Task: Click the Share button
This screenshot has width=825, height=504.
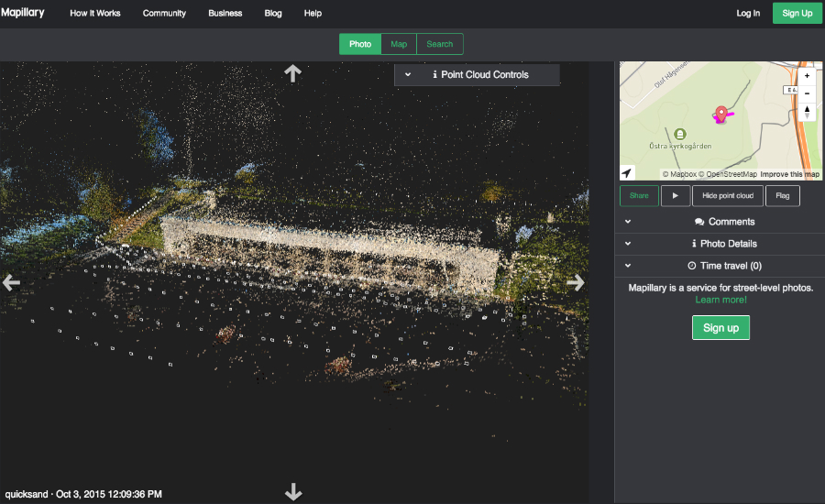Action: pos(639,196)
